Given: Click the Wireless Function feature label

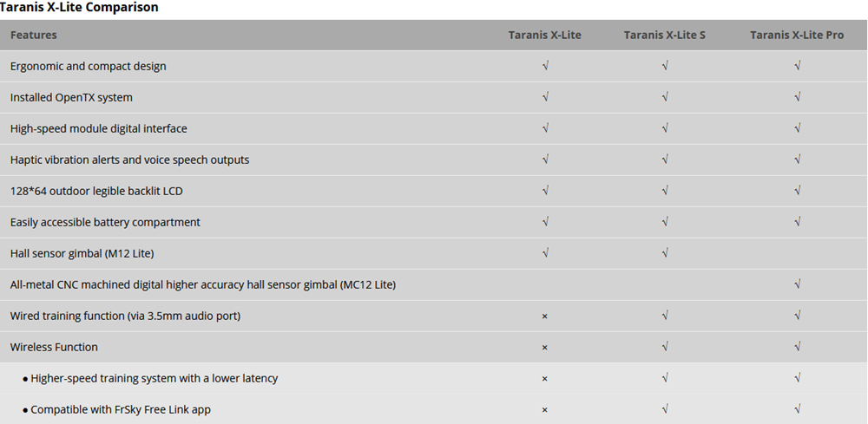Looking at the screenshot, I should [x=54, y=347].
